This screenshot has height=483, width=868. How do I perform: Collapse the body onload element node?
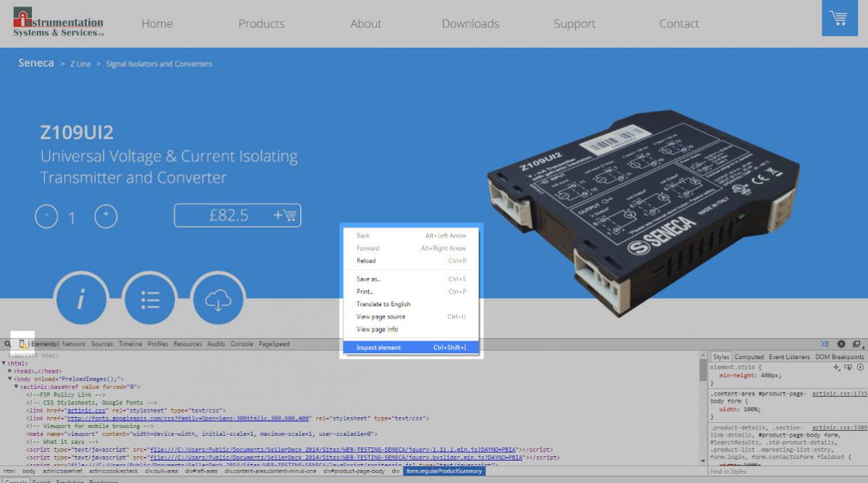coord(10,379)
